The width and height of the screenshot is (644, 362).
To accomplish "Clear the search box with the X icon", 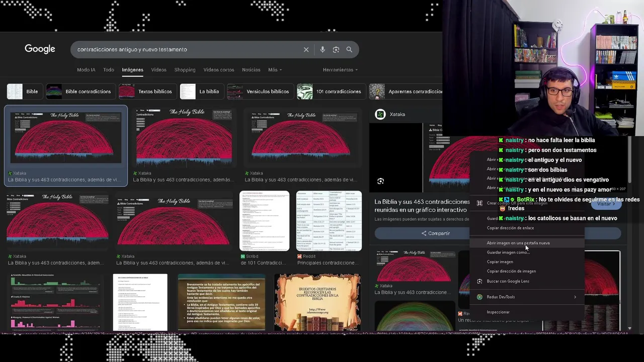I will tap(306, 49).
